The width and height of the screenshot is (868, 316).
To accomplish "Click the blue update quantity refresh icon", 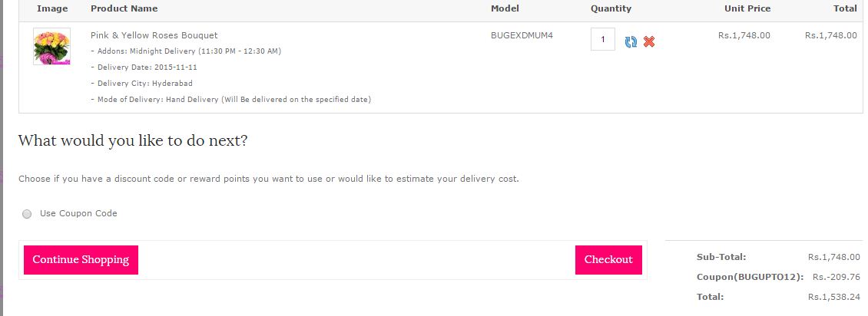I will (x=631, y=41).
